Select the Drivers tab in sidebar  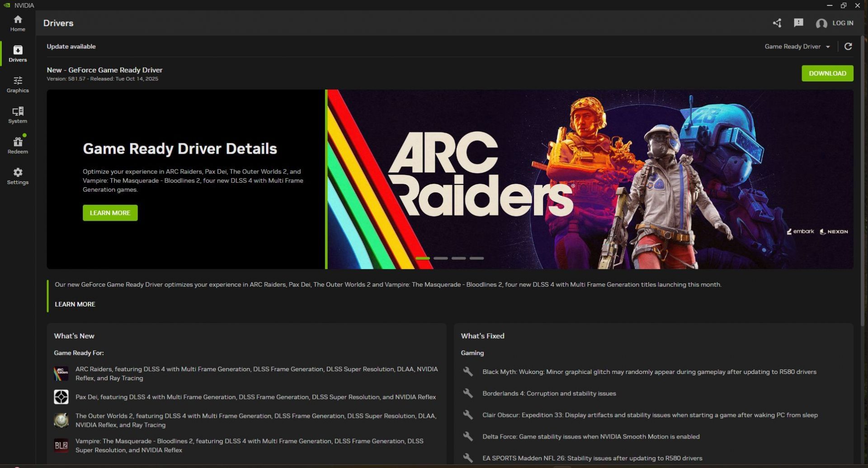(18, 54)
